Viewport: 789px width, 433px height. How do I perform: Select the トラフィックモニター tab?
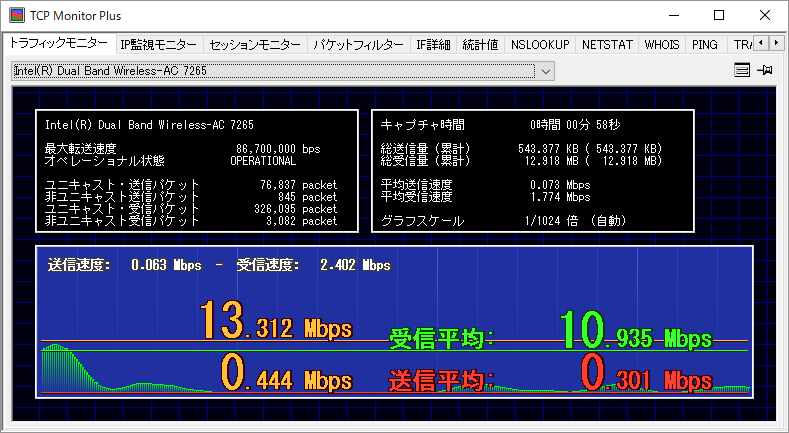click(x=58, y=44)
